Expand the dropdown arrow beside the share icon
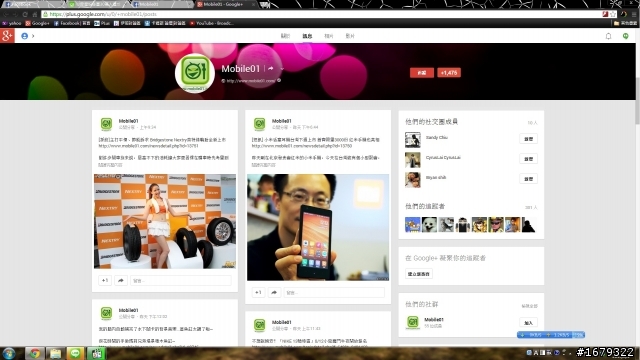640x360 pixels. click(x=282, y=69)
